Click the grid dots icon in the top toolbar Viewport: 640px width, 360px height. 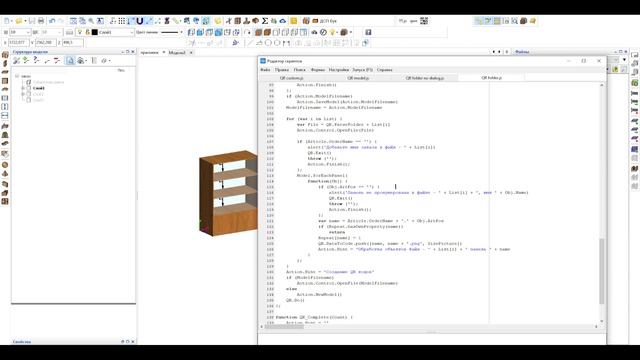pos(122,21)
